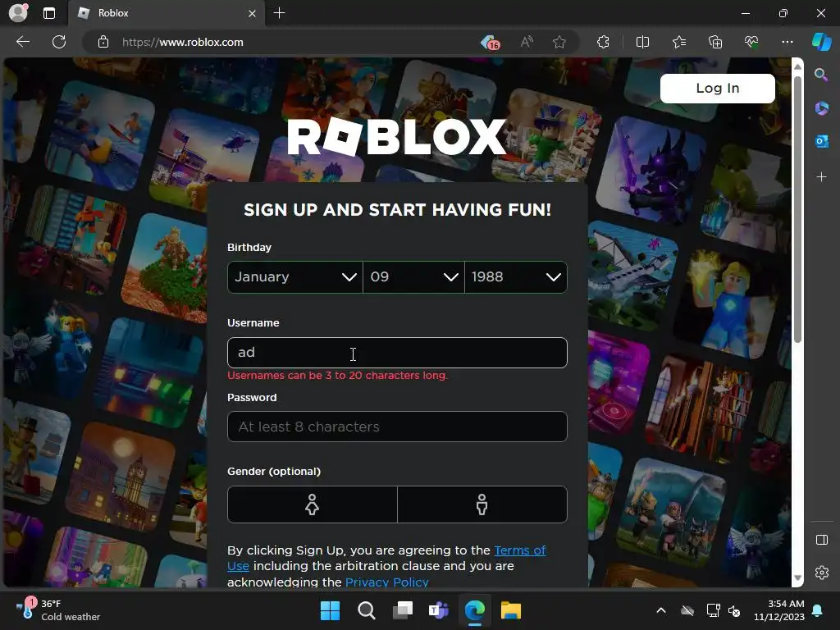Open sidebar Search icon

[821, 75]
